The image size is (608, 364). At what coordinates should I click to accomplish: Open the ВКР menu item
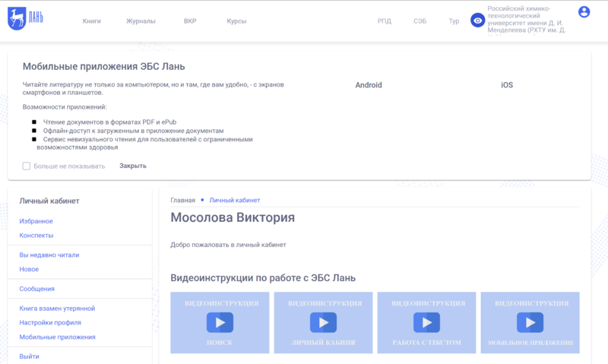[190, 21]
